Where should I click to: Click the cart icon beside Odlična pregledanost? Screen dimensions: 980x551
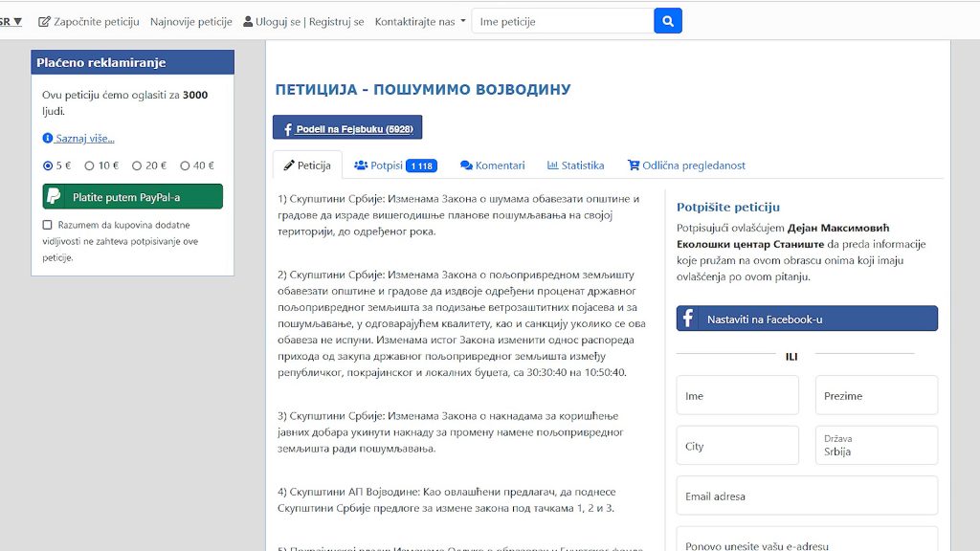634,165
